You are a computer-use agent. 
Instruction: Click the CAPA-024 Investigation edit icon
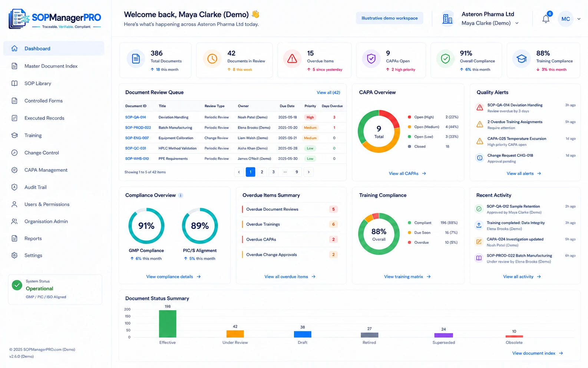(x=479, y=242)
